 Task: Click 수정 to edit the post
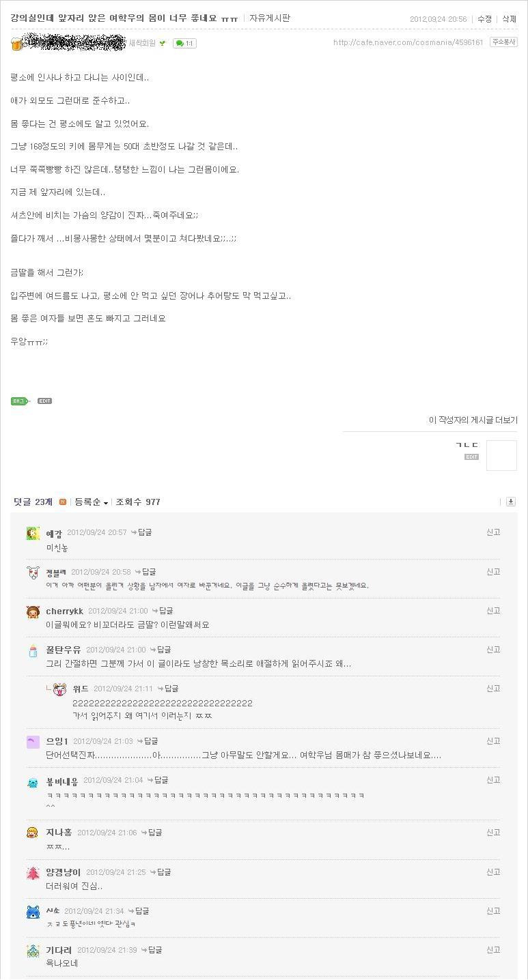[x=484, y=19]
